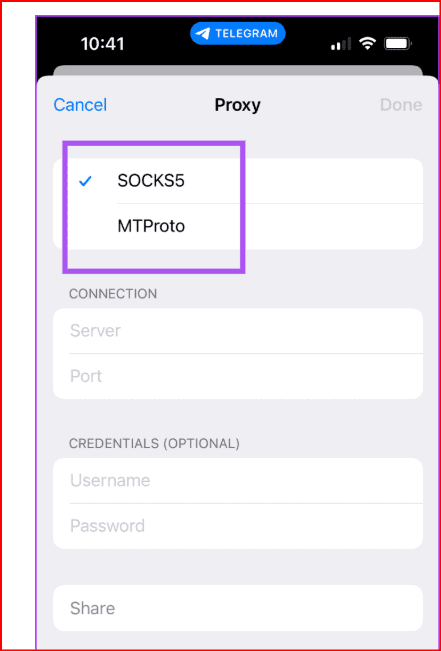Tap the 10:41 clock in status bar
The image size is (441, 651).
(103, 44)
